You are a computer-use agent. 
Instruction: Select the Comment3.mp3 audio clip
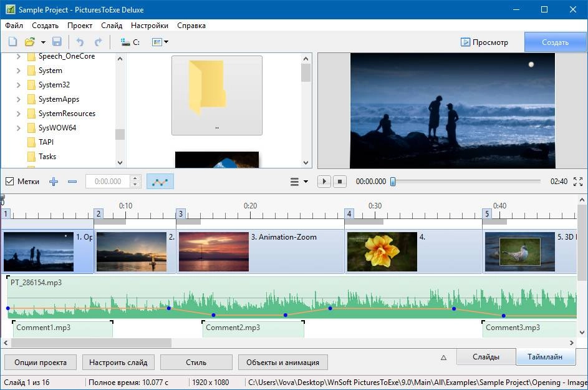tap(529, 329)
